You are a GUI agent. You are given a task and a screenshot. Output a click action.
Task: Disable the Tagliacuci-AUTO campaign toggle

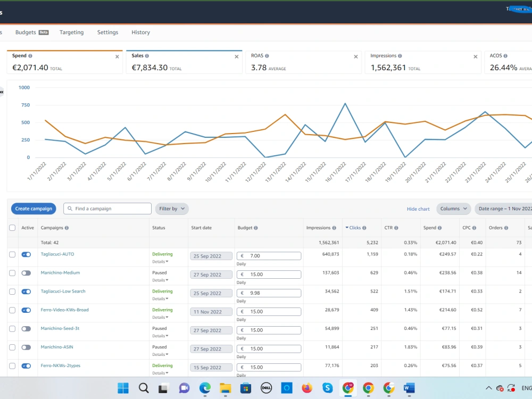(x=26, y=254)
